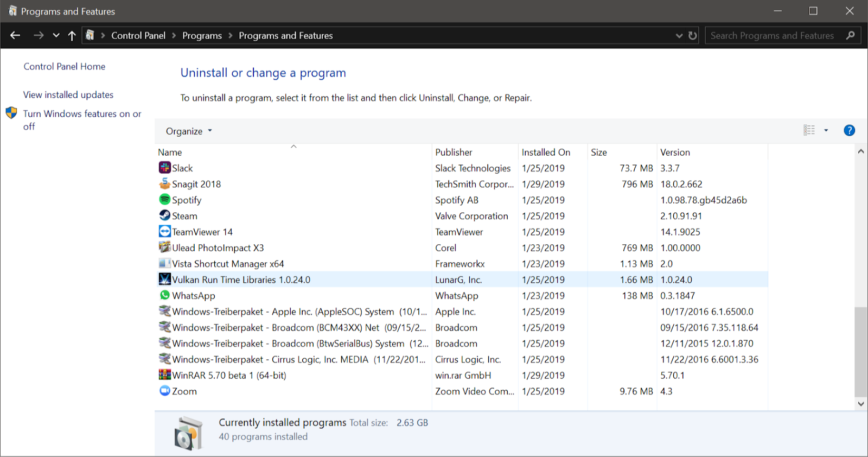Open the view options dropdown arrow

826,130
